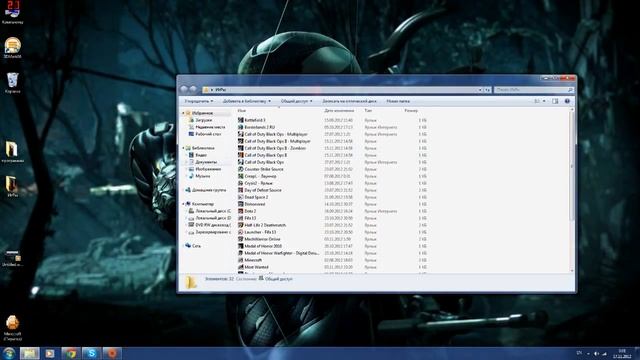Select 'Launcher - Fifa 13' file name

pyautogui.click(x=260, y=232)
